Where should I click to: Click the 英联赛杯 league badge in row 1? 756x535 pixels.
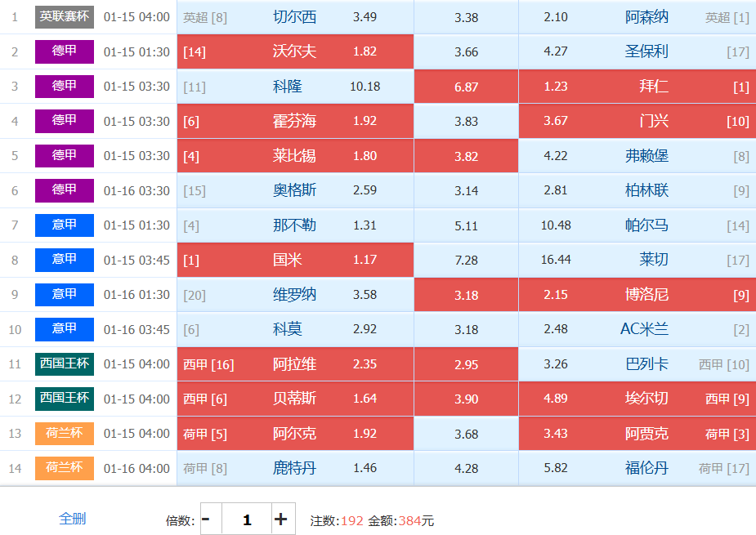point(65,16)
